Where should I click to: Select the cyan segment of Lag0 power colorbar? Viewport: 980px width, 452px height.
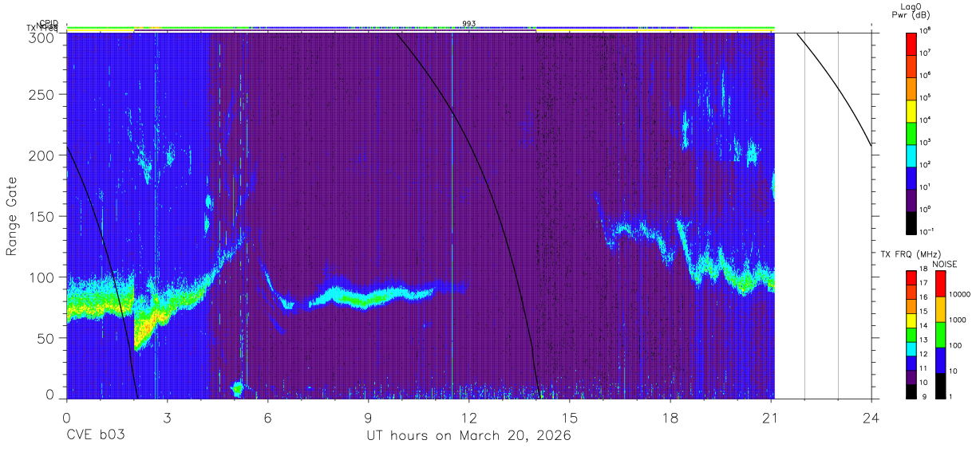[x=911, y=154]
